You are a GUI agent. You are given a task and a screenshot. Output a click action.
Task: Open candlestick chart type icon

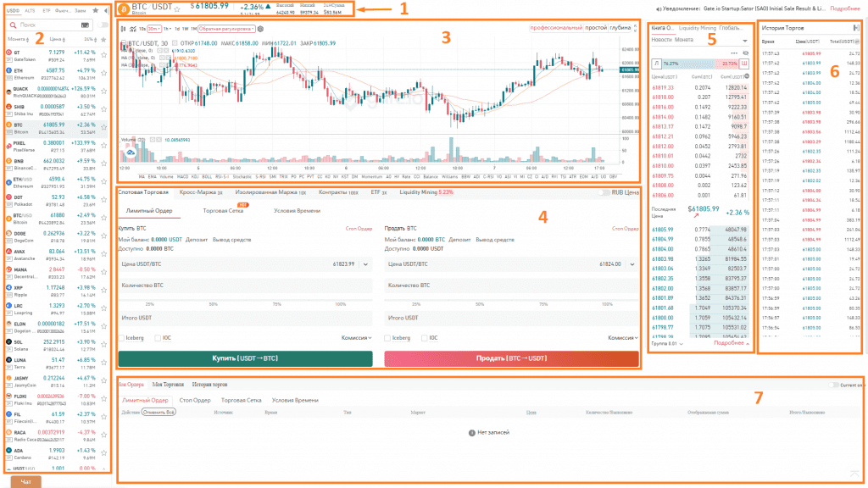[x=124, y=29]
